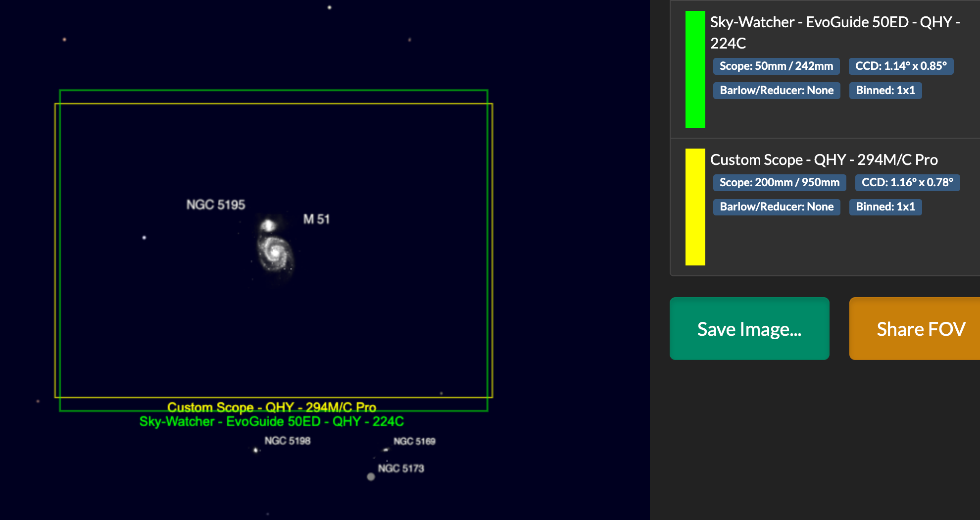The height and width of the screenshot is (520, 980).
Task: Click the NGC 5173 label in the sky view
Action: tap(401, 468)
